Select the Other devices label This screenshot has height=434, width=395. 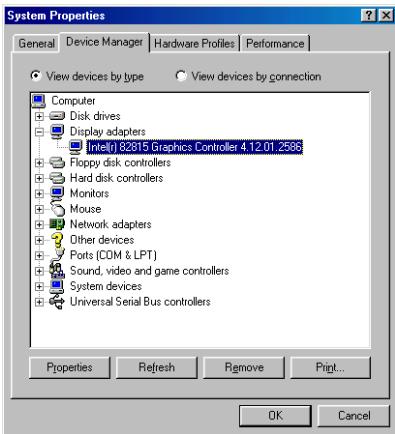tap(102, 240)
